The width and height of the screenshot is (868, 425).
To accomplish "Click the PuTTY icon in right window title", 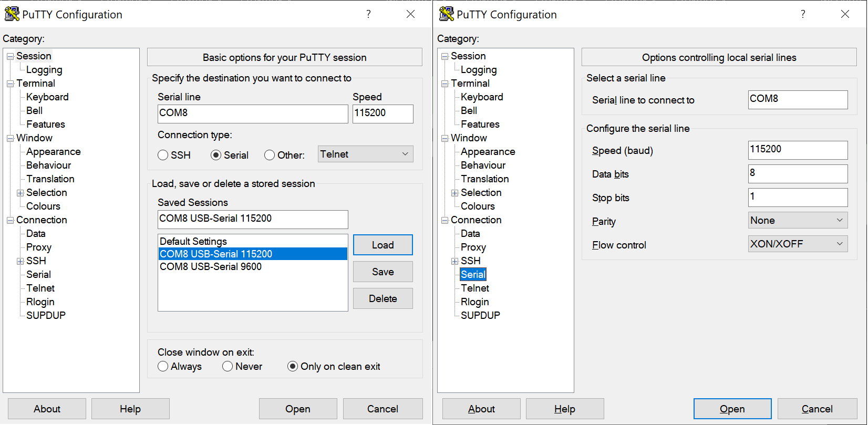I will click(x=446, y=14).
